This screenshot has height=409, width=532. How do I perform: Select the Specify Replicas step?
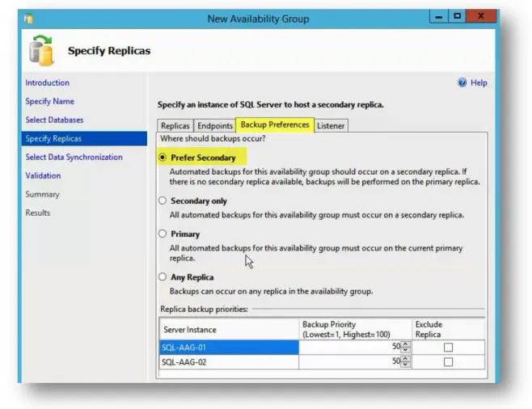click(84, 139)
